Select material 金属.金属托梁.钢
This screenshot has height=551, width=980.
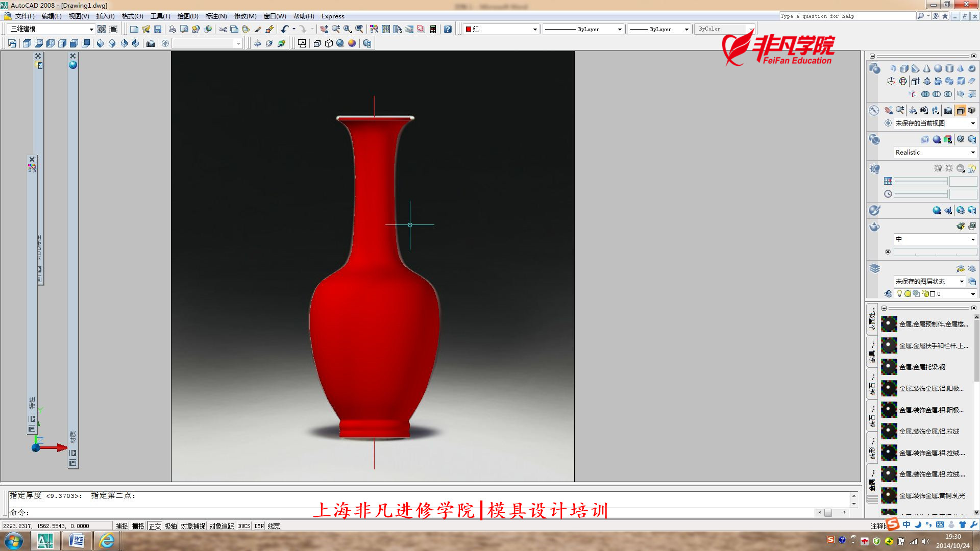coord(923,367)
